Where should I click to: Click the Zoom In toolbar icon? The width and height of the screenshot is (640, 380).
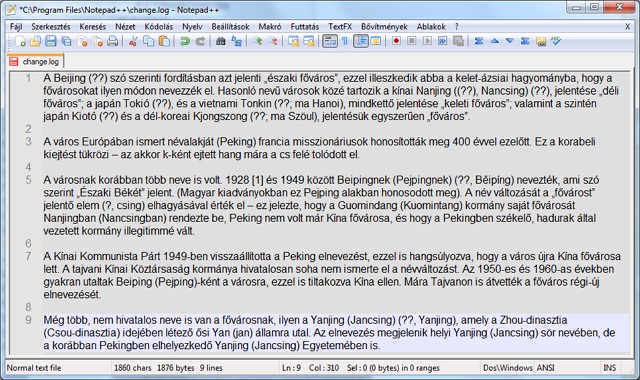(257, 41)
